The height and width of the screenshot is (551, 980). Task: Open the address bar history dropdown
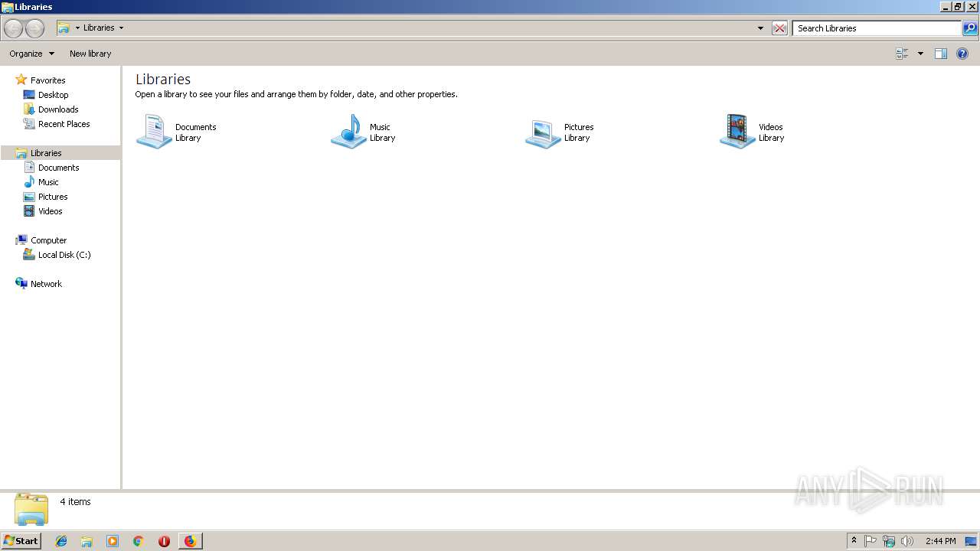[x=760, y=28]
